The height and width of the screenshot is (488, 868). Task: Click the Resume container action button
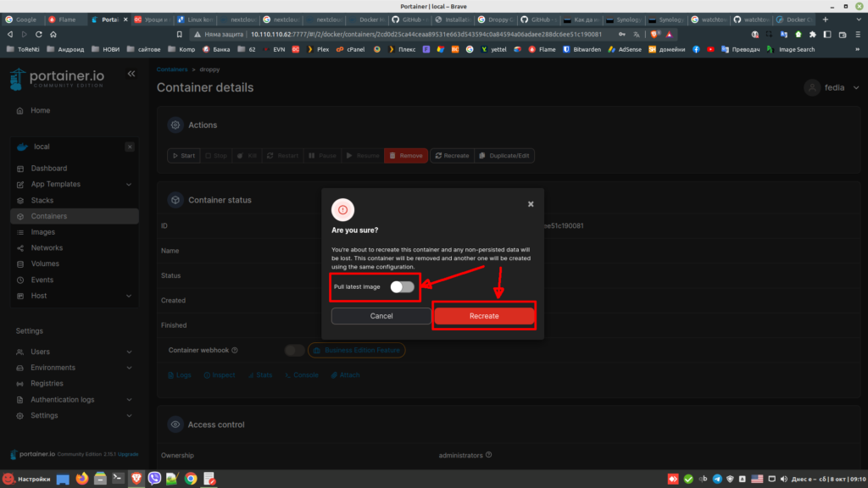pyautogui.click(x=363, y=156)
